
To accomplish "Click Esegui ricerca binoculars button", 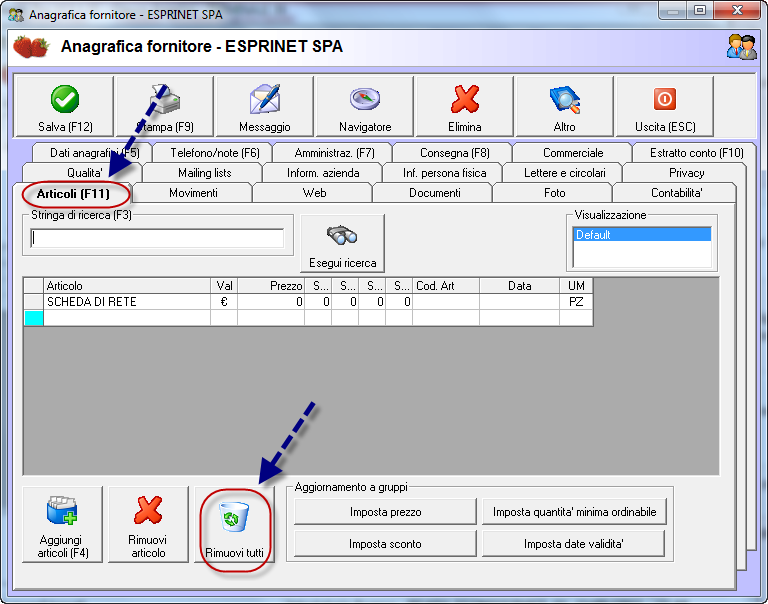I will (342, 243).
